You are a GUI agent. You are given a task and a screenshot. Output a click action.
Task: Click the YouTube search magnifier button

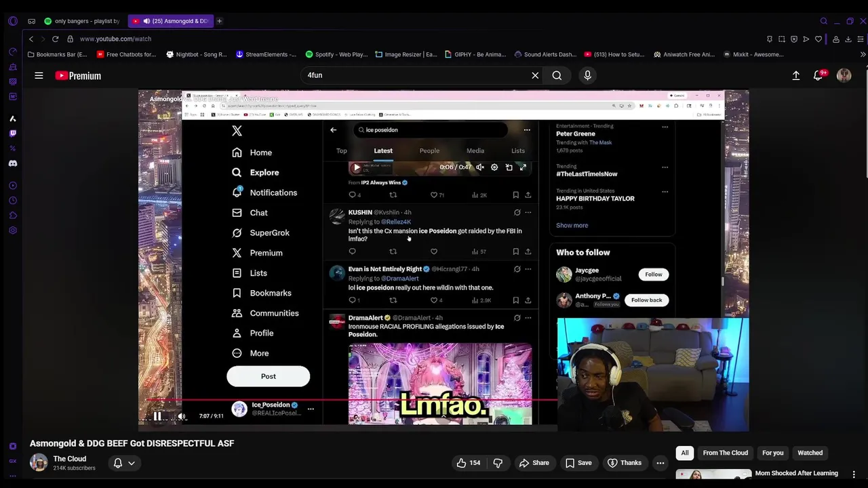[557, 75]
